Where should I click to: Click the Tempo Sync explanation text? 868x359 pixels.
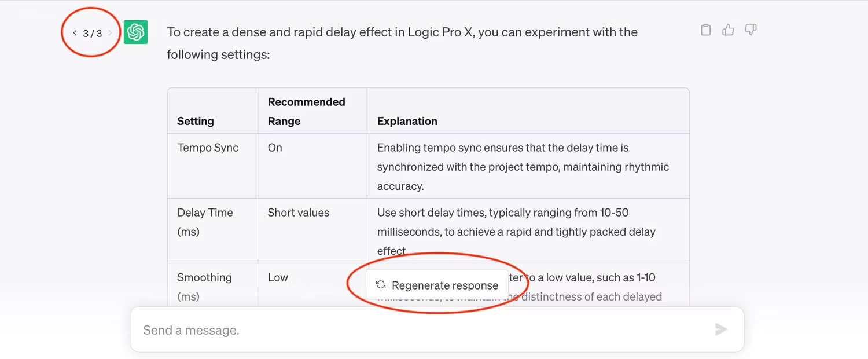coord(523,167)
